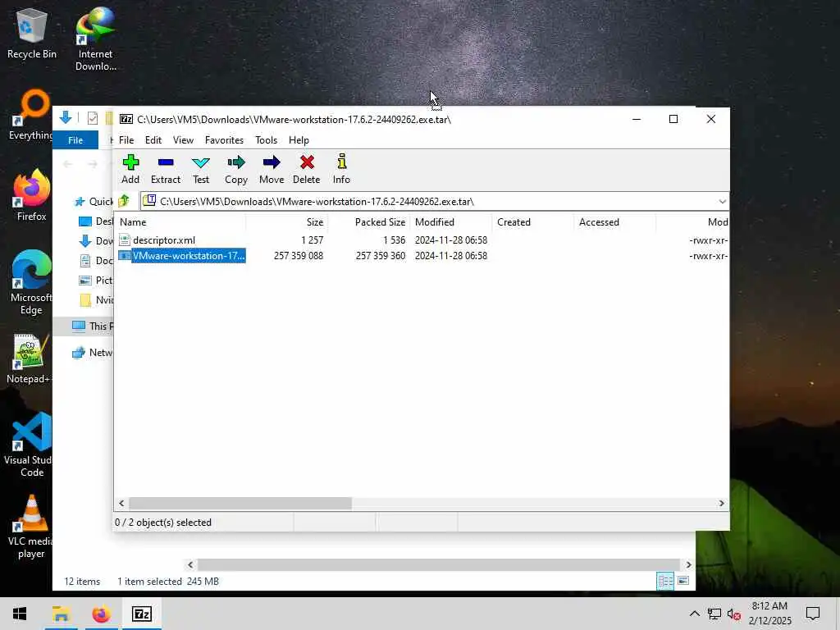Switch Explorer to details view icon
The image size is (840, 630).
665,581
